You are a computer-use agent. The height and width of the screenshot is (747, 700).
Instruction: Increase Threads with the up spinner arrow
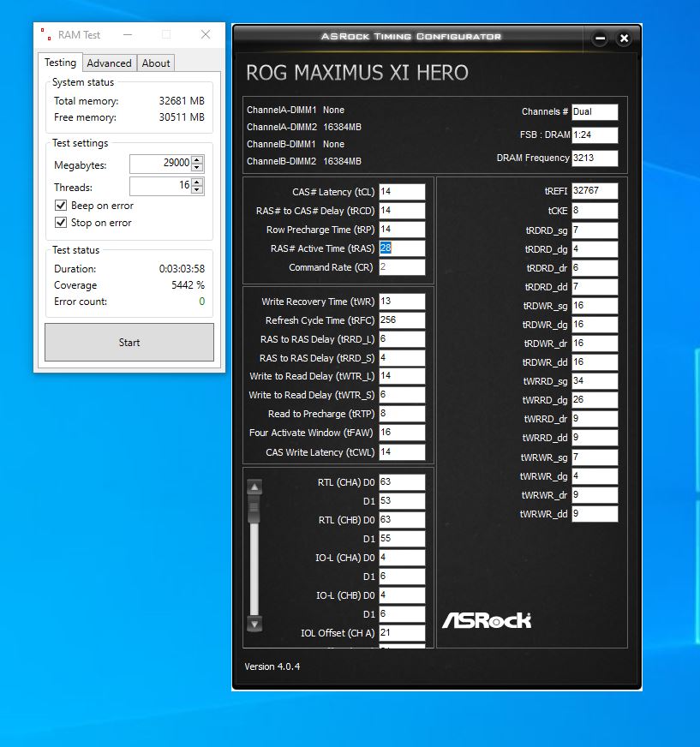pos(197,182)
